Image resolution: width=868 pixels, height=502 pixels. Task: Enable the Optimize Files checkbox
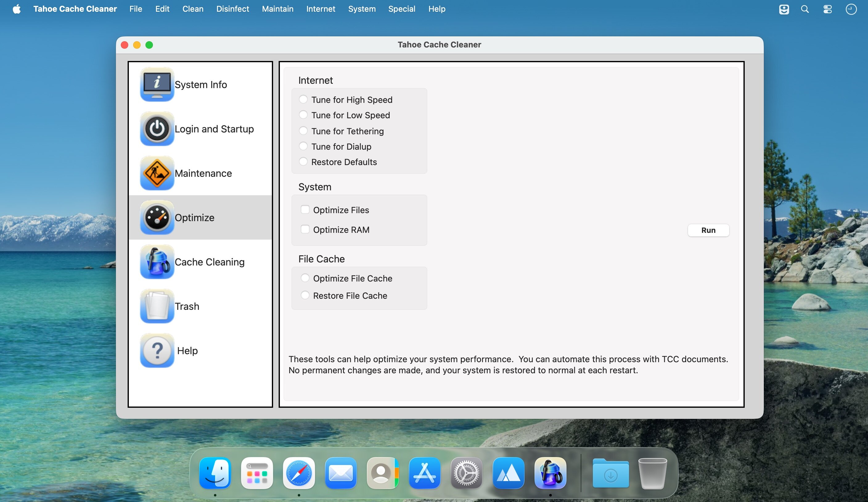point(305,209)
